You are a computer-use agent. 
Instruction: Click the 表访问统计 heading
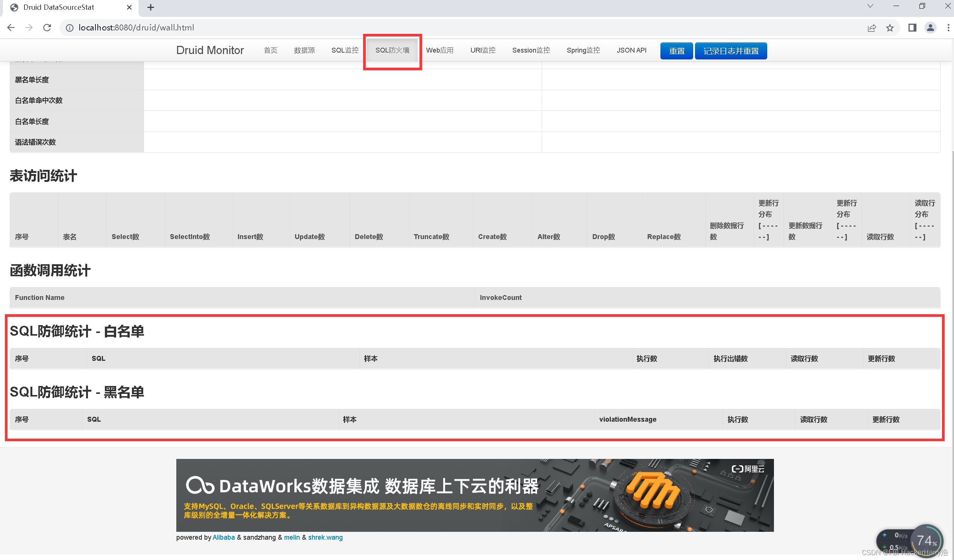44,176
